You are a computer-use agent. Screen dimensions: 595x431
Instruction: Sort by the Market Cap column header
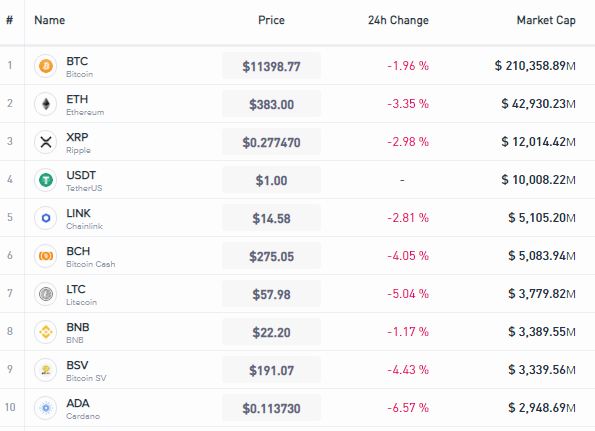[x=546, y=20]
